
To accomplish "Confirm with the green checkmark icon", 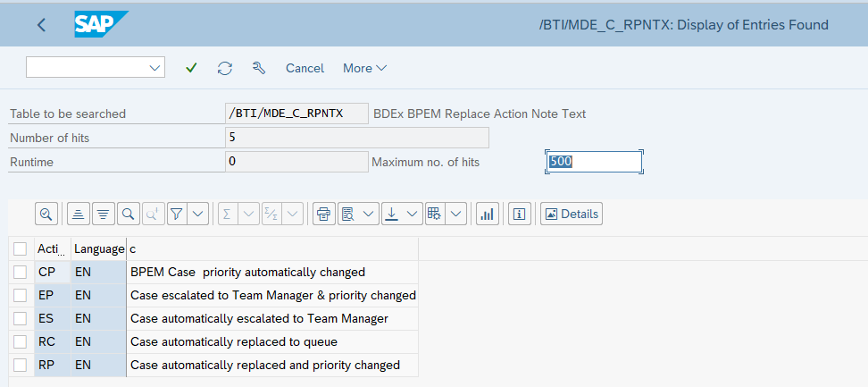I will pyautogui.click(x=191, y=68).
